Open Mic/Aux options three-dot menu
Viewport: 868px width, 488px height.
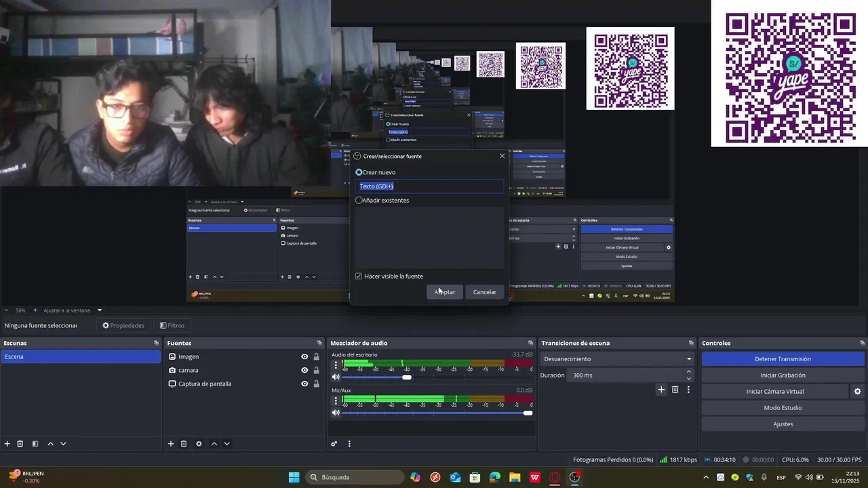click(336, 401)
